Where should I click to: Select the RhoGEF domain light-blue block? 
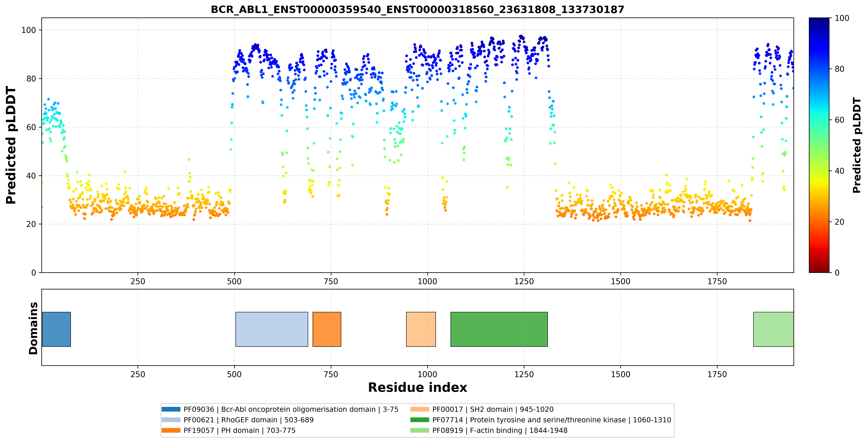(x=272, y=329)
